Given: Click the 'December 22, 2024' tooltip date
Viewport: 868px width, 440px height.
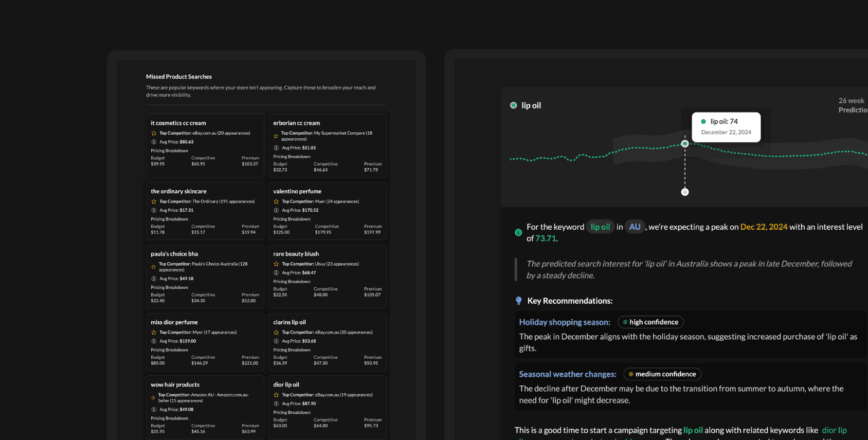Looking at the screenshot, I should click(x=726, y=133).
